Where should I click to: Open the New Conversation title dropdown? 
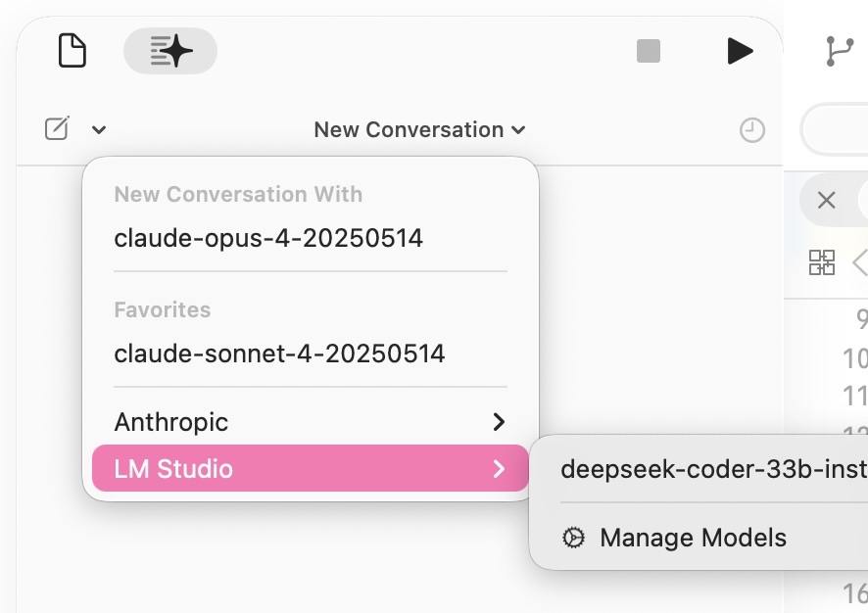419,130
